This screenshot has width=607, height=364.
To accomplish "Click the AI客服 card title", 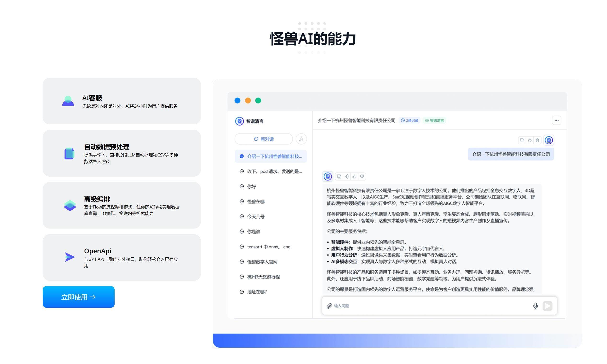I will tap(92, 98).
